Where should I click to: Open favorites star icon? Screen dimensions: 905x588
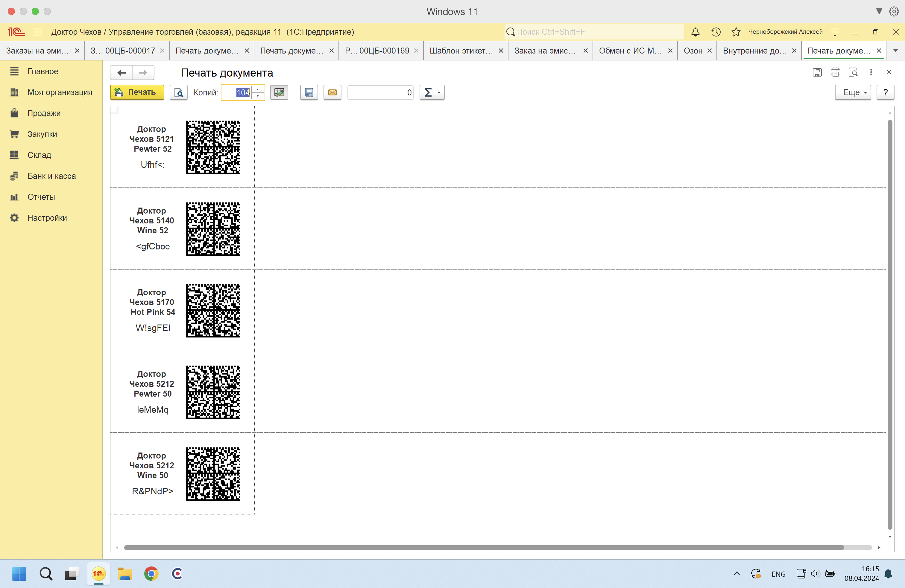(736, 32)
